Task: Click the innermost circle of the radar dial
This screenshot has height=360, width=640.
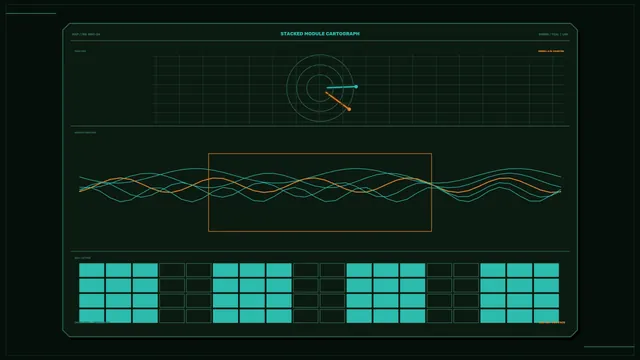Action: click(320, 88)
